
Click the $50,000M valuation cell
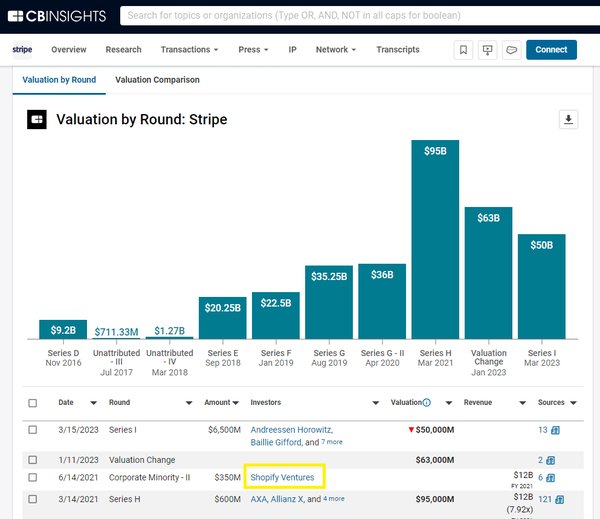(x=435, y=430)
